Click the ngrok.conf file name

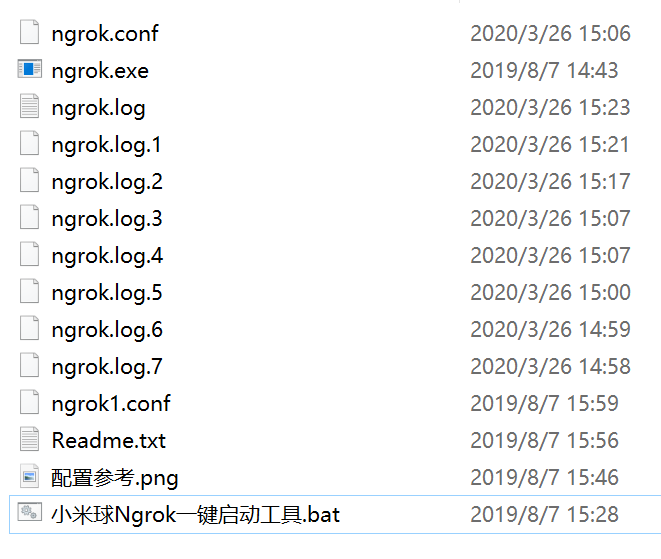pyautogui.click(x=105, y=34)
